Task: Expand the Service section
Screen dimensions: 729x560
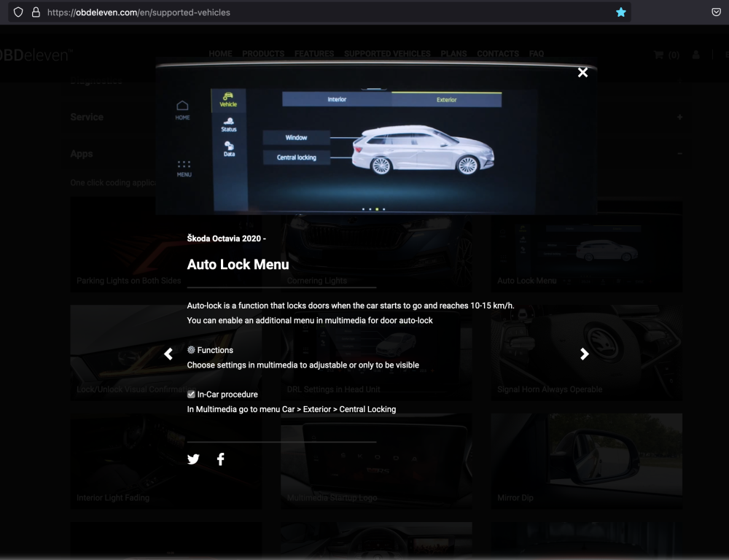Action: pos(377,117)
